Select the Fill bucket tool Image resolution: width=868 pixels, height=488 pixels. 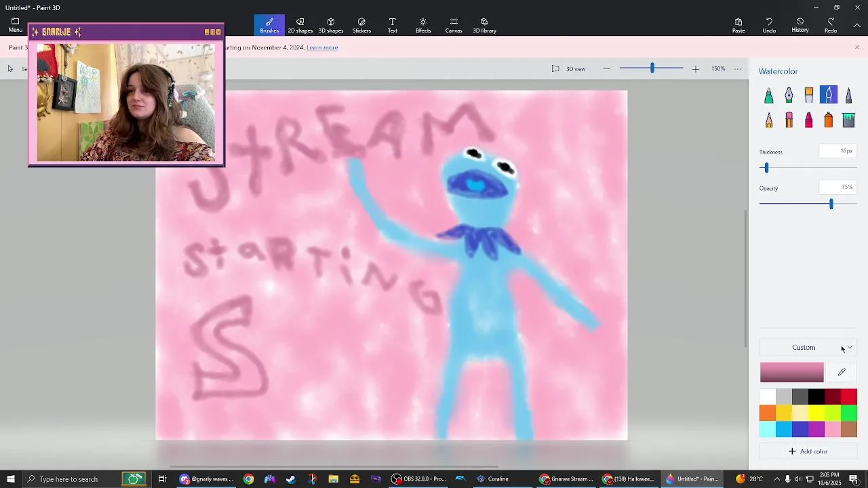[848, 120]
